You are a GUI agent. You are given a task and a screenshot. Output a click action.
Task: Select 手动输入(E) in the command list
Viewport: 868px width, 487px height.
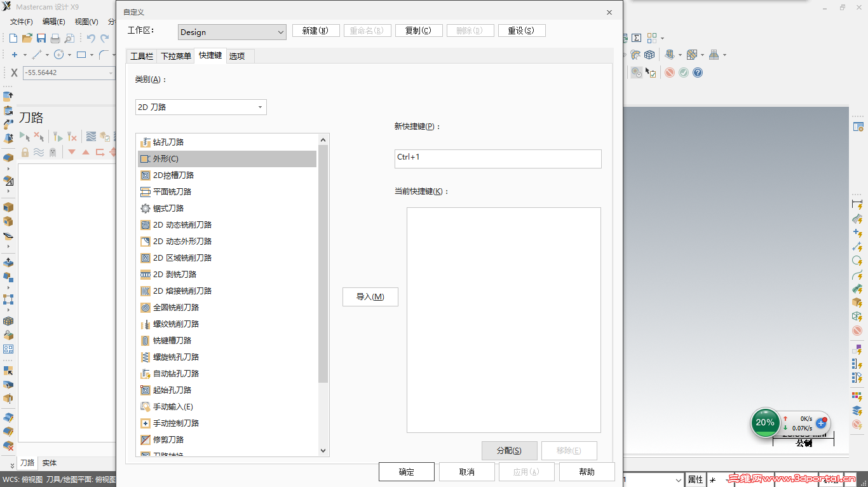point(227,406)
